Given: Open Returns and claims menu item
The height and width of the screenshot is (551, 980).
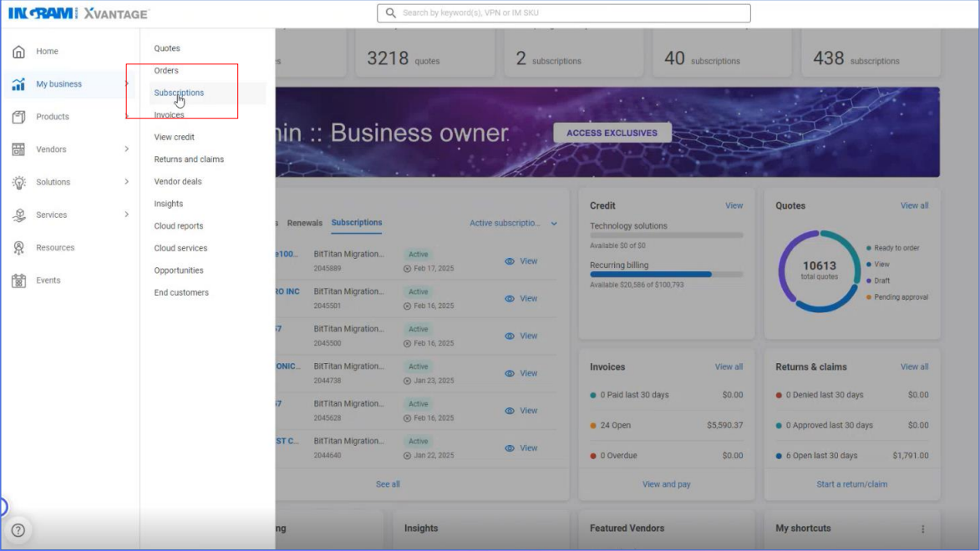Looking at the screenshot, I should [x=189, y=159].
